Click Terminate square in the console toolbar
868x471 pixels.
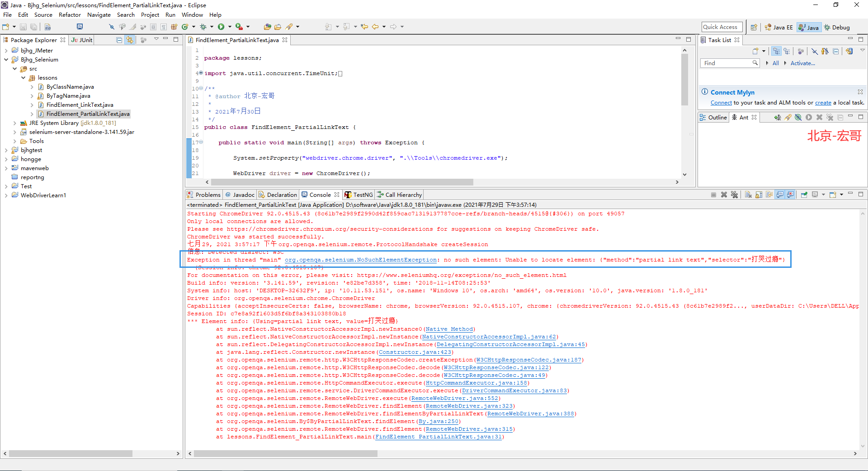[713, 195]
